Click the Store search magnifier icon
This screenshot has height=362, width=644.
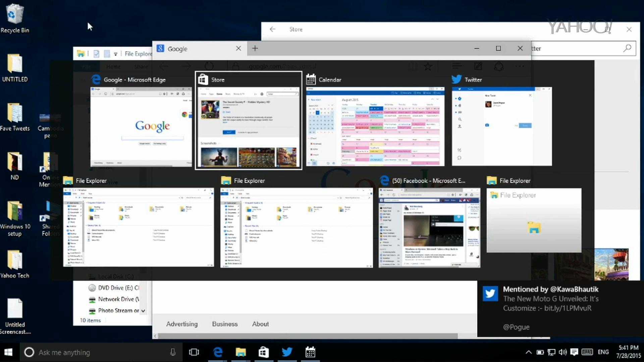click(627, 48)
